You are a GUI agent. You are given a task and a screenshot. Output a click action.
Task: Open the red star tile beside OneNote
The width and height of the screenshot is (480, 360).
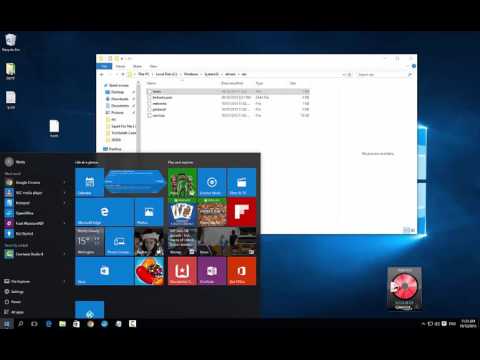coord(182,271)
